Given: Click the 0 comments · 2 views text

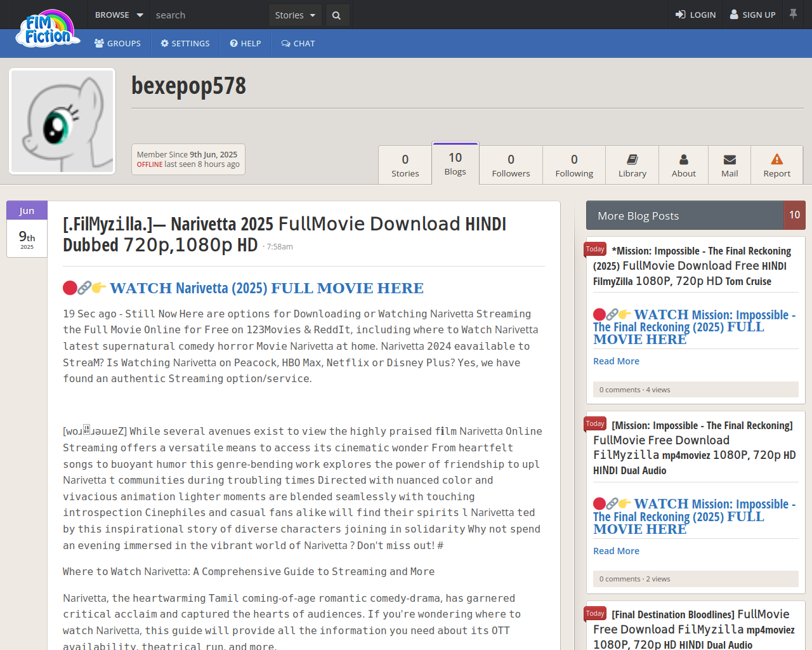Looking at the screenshot, I should pyautogui.click(x=634, y=579).
